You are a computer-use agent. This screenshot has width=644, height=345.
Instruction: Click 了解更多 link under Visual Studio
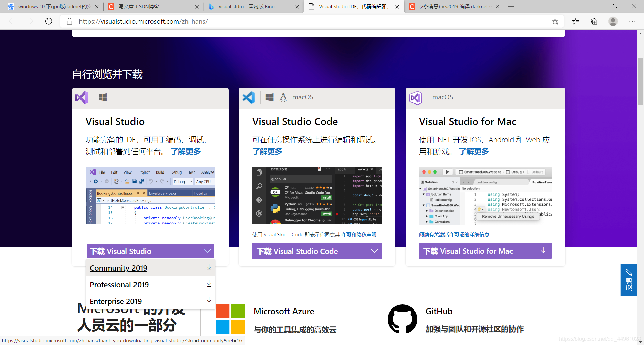(186, 151)
